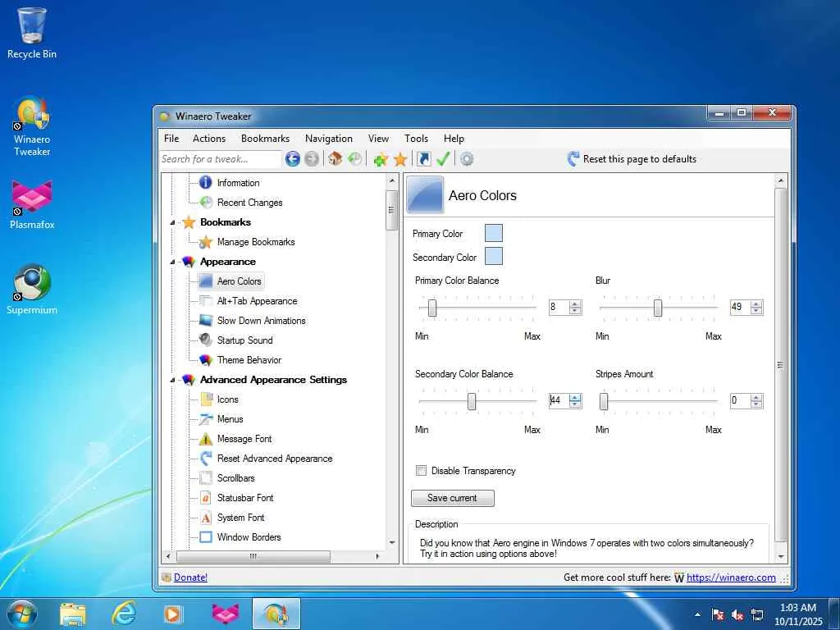Viewport: 840px width, 630px height.
Task: Click the Back navigation arrow icon
Action: coord(292,159)
